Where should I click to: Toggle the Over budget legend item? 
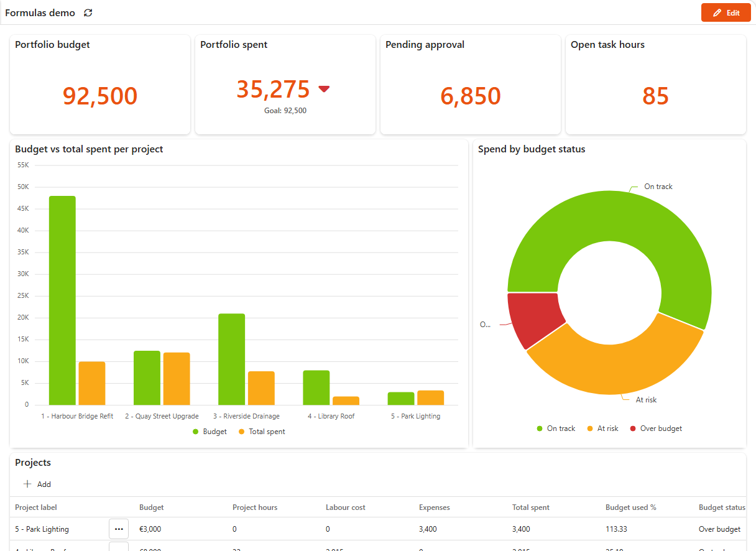pos(656,428)
